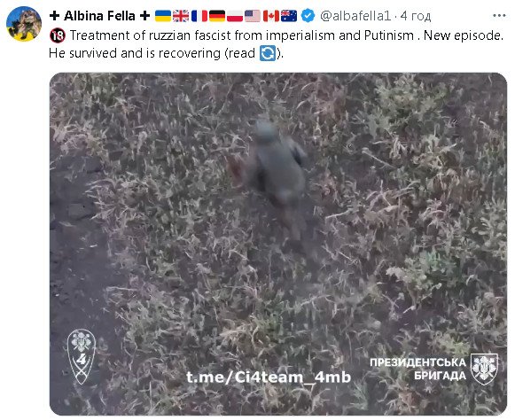
Task: Open Albina Fella's profile avatar
Action: pyautogui.click(x=24, y=24)
